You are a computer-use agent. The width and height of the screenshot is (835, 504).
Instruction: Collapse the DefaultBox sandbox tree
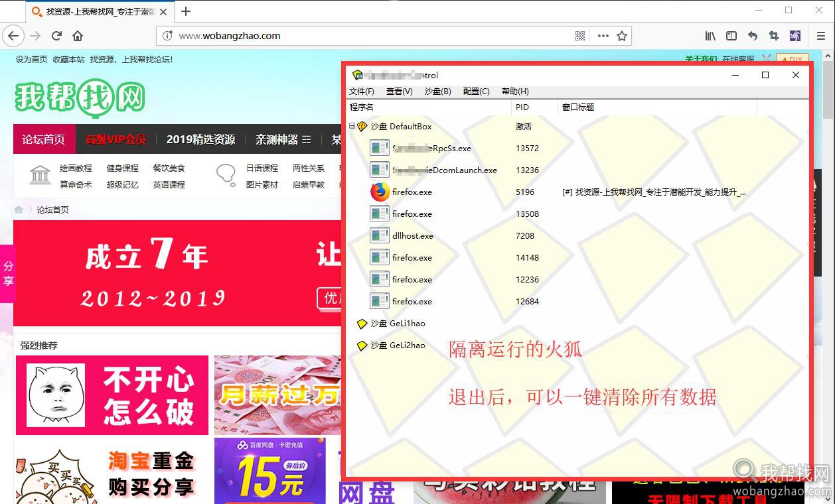point(352,126)
